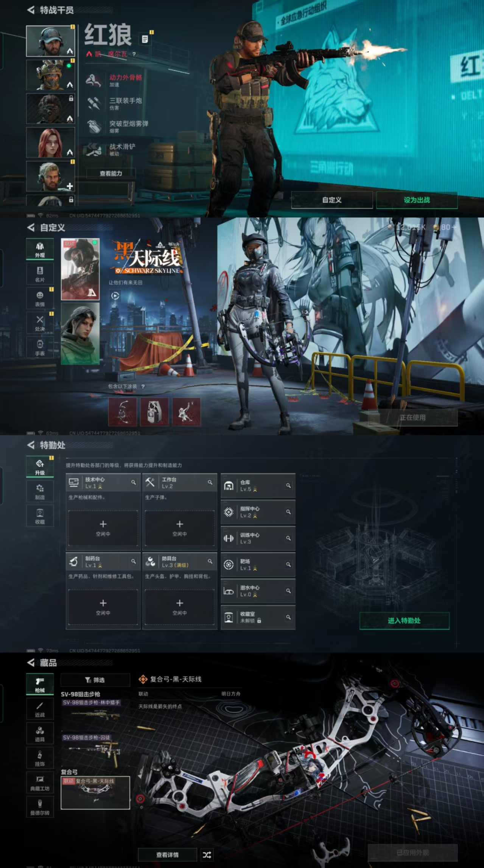Click the 进入特勤处 button
Image resolution: width=484 pixels, height=868 pixels.
pos(404,621)
